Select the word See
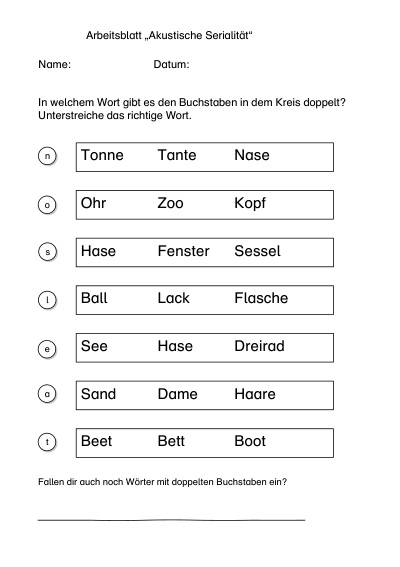Viewport: 400px width, 567px height. tap(94, 346)
